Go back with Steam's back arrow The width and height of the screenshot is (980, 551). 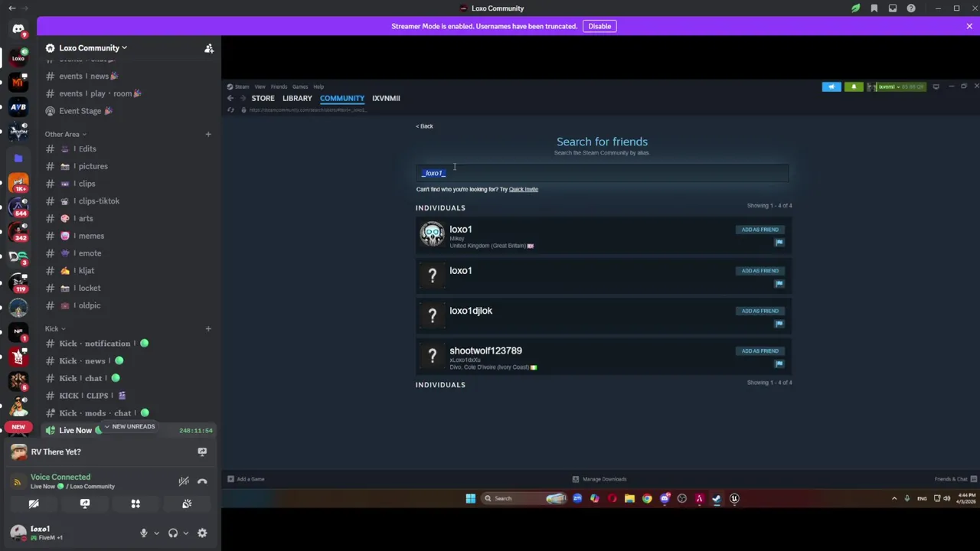230,98
